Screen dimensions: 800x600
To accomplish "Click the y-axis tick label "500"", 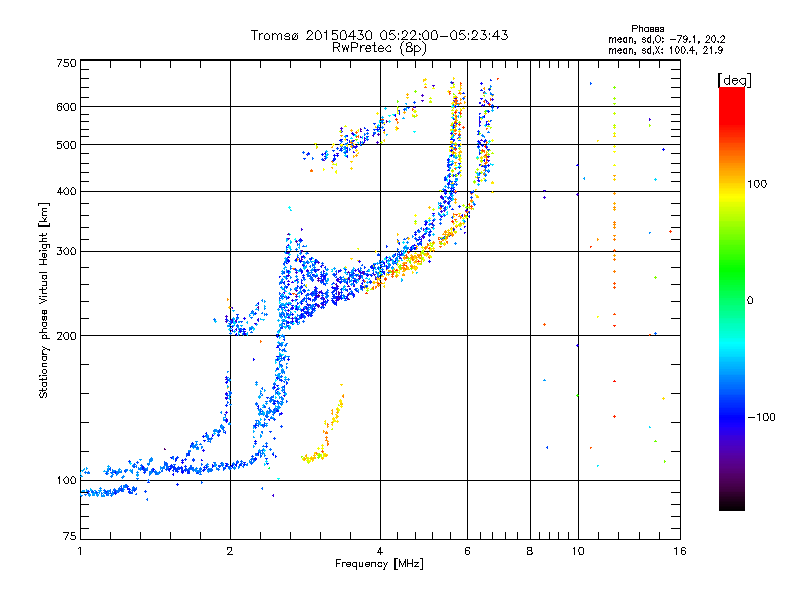I will pyautogui.click(x=67, y=145).
